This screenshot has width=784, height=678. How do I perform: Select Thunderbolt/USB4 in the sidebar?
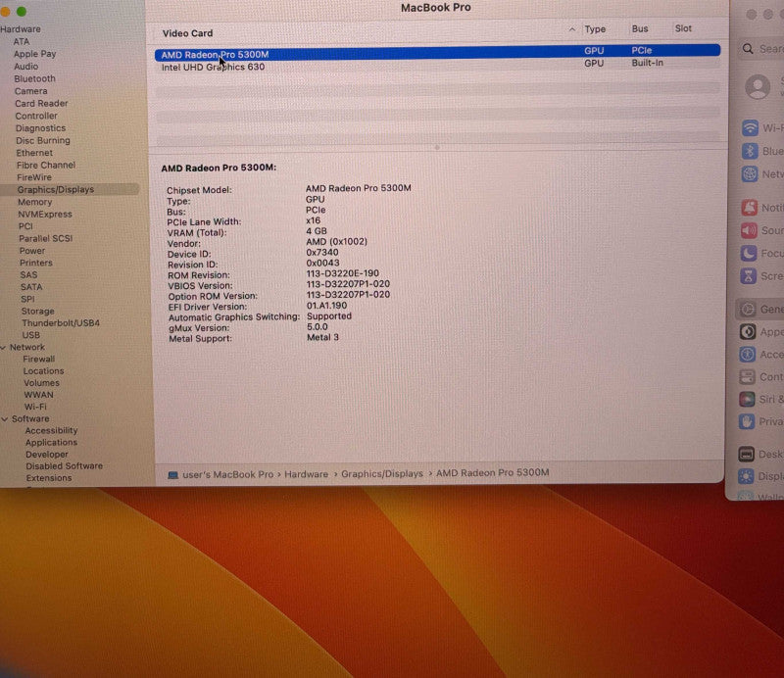click(61, 323)
